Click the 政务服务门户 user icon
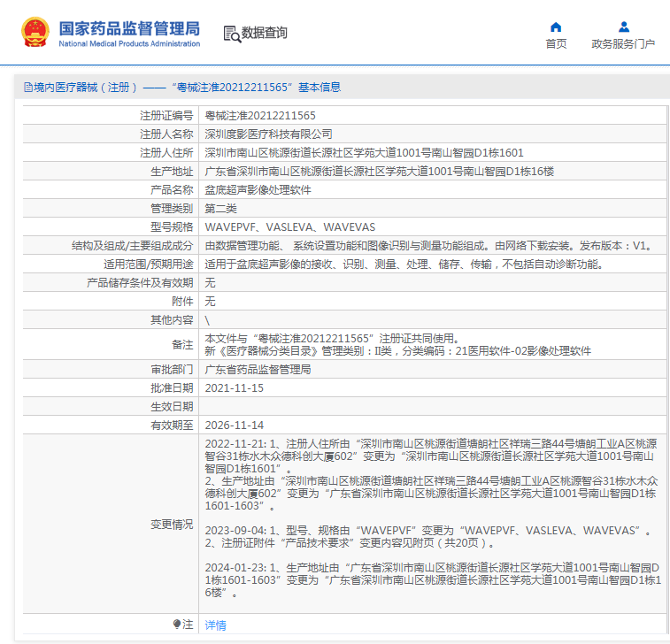670x644 pixels. 623,27
